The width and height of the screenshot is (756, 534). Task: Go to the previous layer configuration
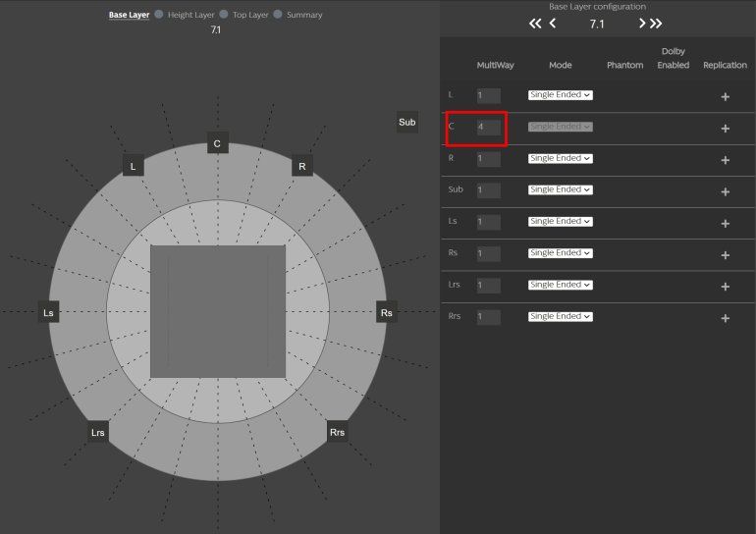coord(554,23)
